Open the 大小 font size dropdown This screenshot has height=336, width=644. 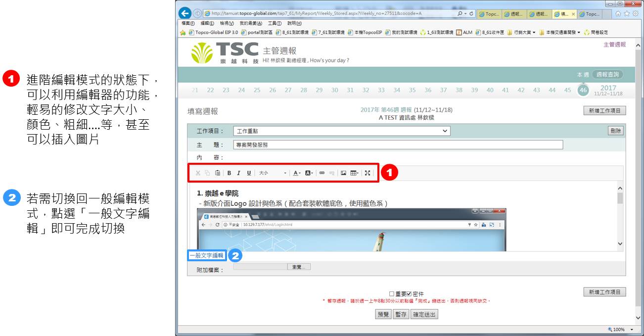[x=273, y=173]
